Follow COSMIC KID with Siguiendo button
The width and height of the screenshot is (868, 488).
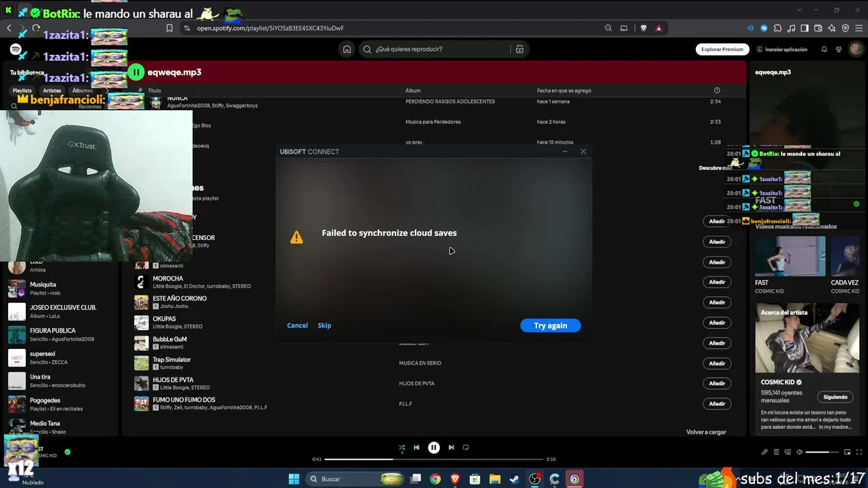pyautogui.click(x=835, y=396)
